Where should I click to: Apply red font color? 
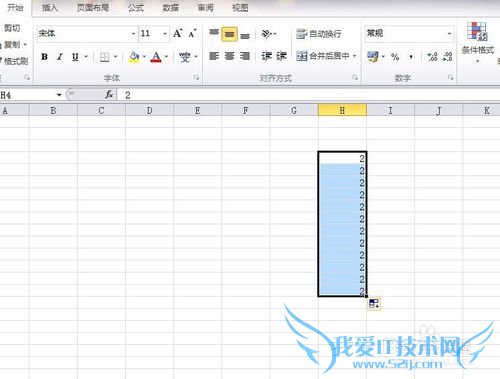[x=156, y=57]
